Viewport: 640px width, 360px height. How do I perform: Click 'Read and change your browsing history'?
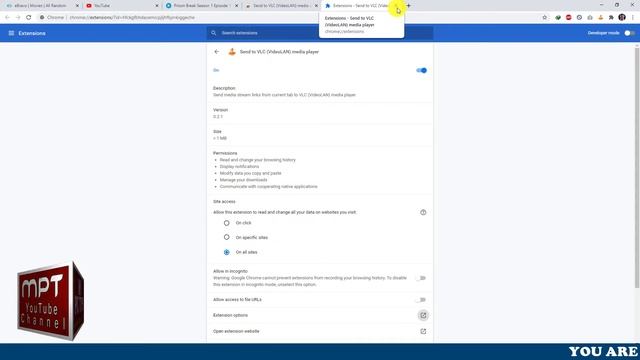258,160
